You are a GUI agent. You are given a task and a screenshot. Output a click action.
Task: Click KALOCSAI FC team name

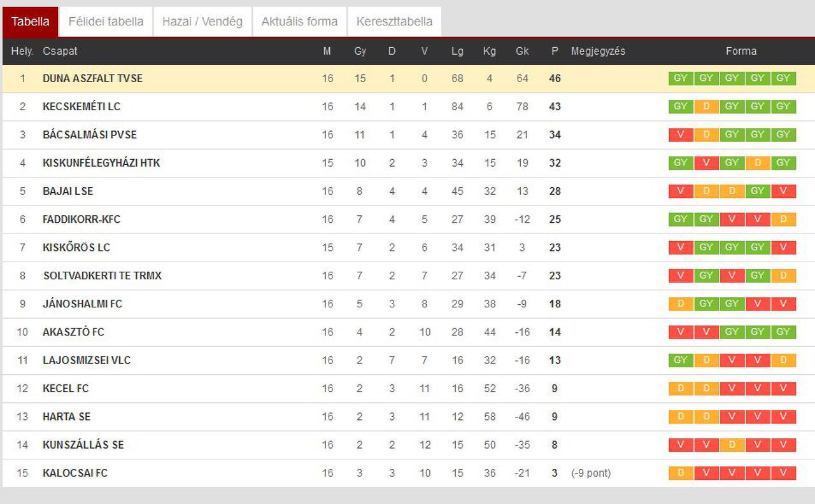click(75, 473)
